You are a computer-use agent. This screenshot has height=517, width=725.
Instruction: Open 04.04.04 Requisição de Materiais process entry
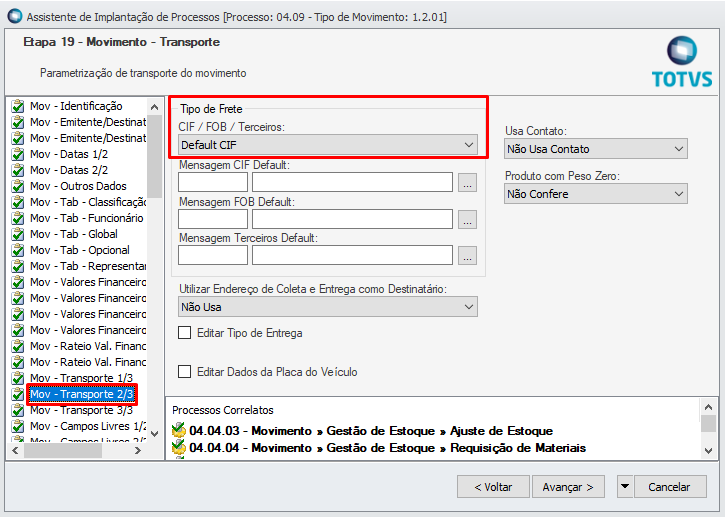point(387,448)
